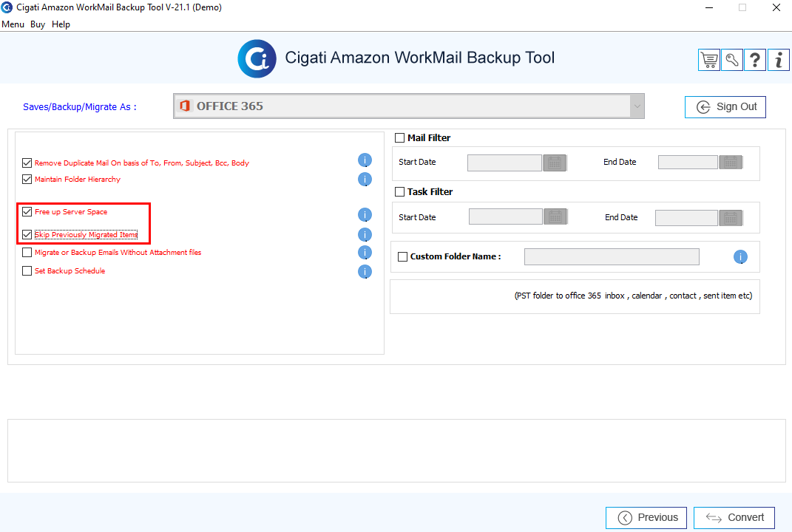Click the Custom Folder Name text field
792x532 pixels.
click(x=612, y=257)
